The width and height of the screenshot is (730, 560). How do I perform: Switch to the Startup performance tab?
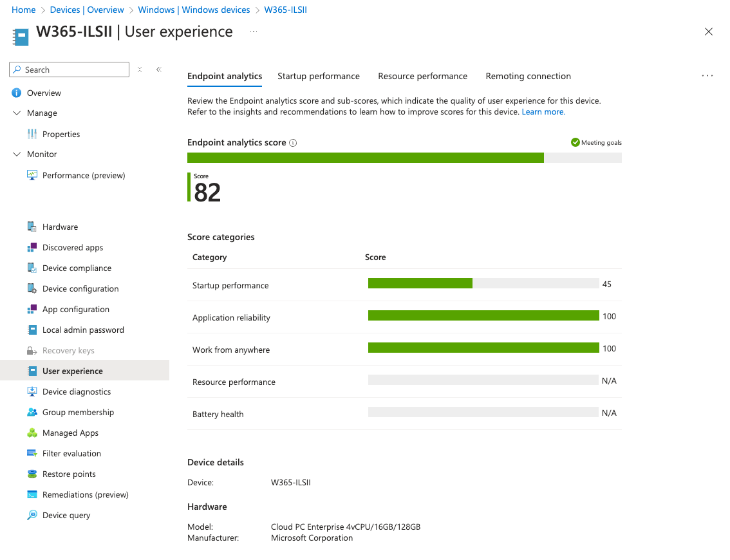click(x=319, y=77)
